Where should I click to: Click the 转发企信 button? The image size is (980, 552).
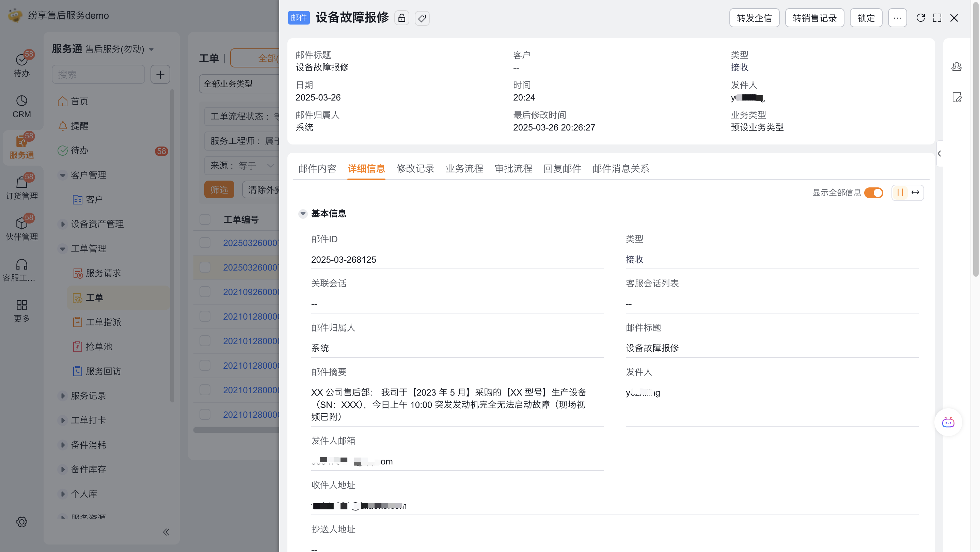coord(754,18)
